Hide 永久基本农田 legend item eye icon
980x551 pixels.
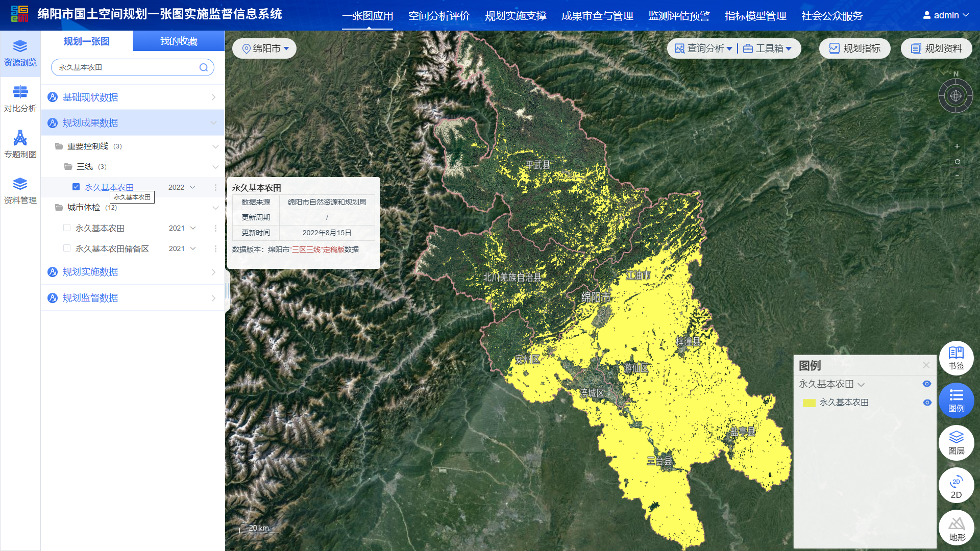pos(927,403)
